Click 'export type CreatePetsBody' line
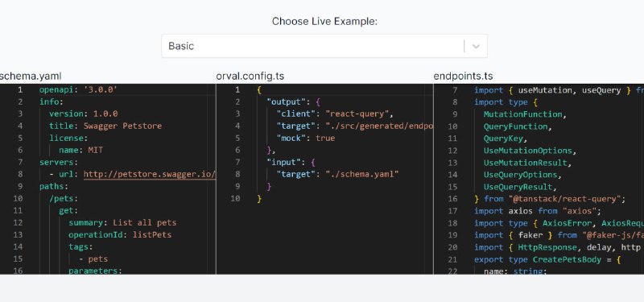This screenshot has height=302, width=644. [x=547, y=259]
